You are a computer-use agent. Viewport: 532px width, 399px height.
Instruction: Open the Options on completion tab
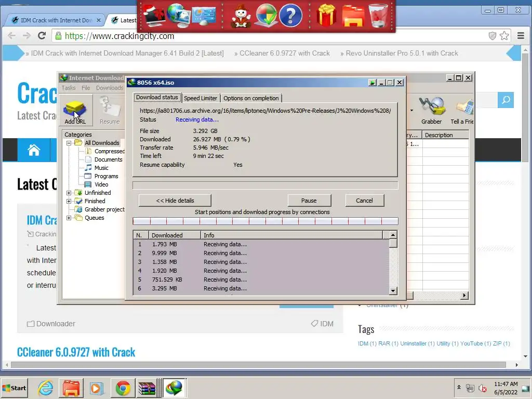251,98
